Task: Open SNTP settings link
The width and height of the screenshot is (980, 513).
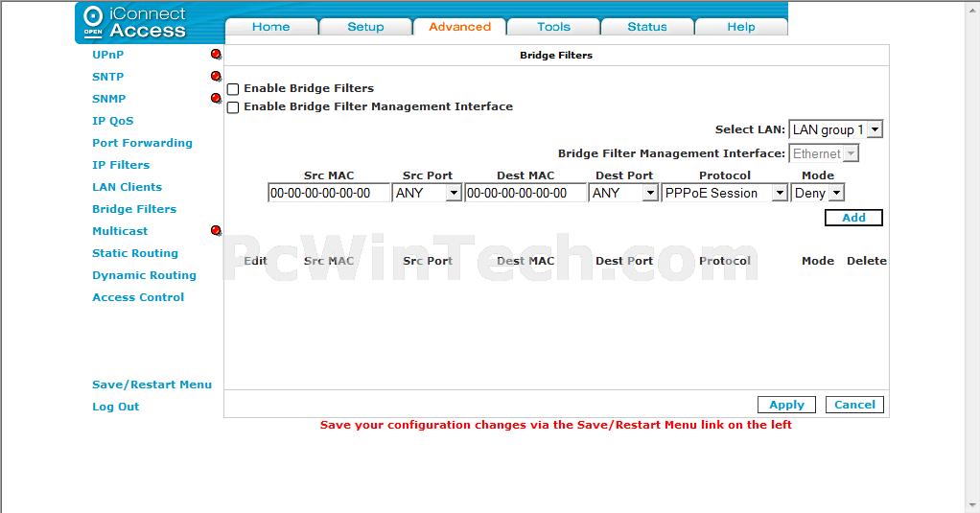Action: [x=108, y=77]
